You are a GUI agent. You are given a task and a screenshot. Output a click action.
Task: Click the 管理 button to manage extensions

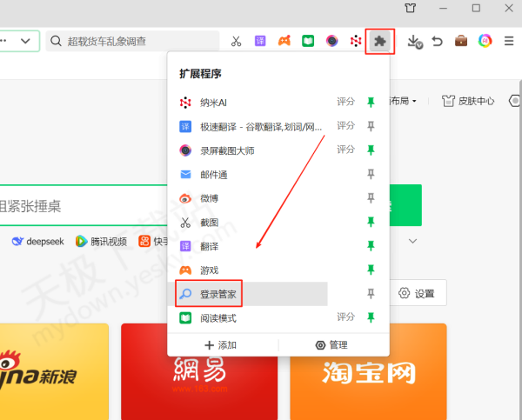(331, 344)
